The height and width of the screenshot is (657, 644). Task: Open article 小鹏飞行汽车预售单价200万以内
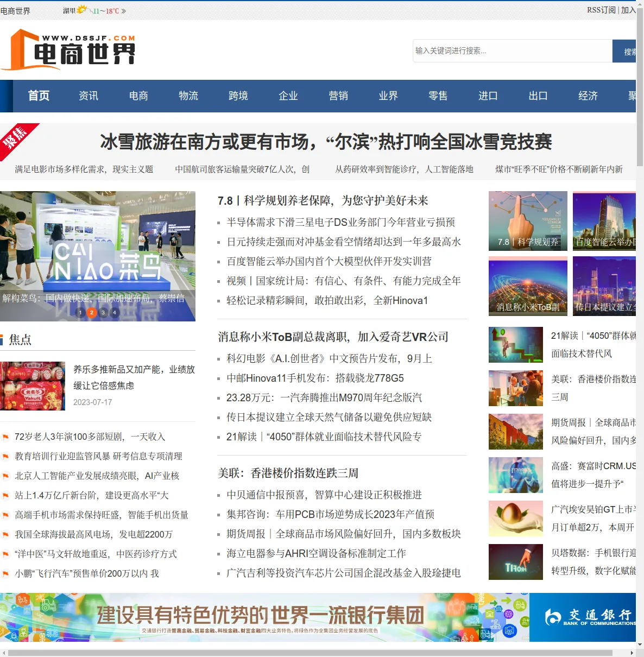point(87,573)
